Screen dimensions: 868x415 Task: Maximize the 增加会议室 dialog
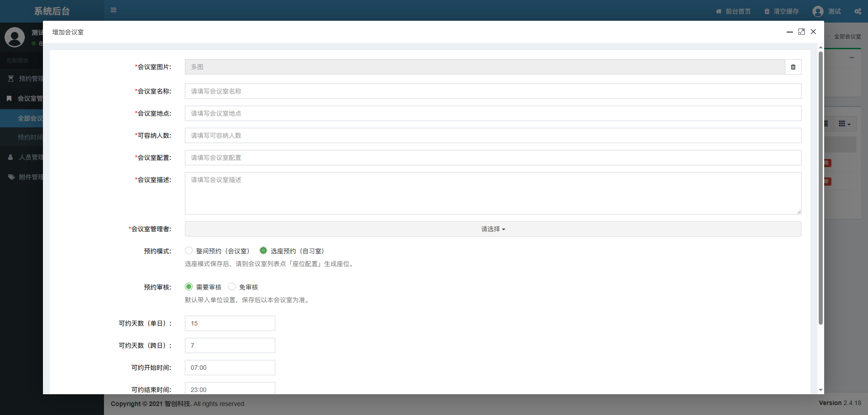point(802,32)
